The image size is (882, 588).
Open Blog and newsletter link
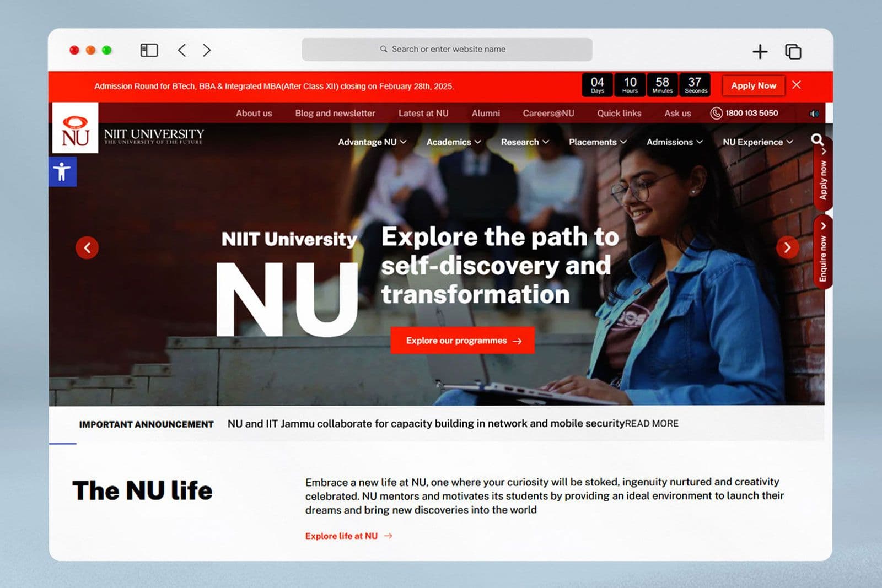tap(335, 113)
